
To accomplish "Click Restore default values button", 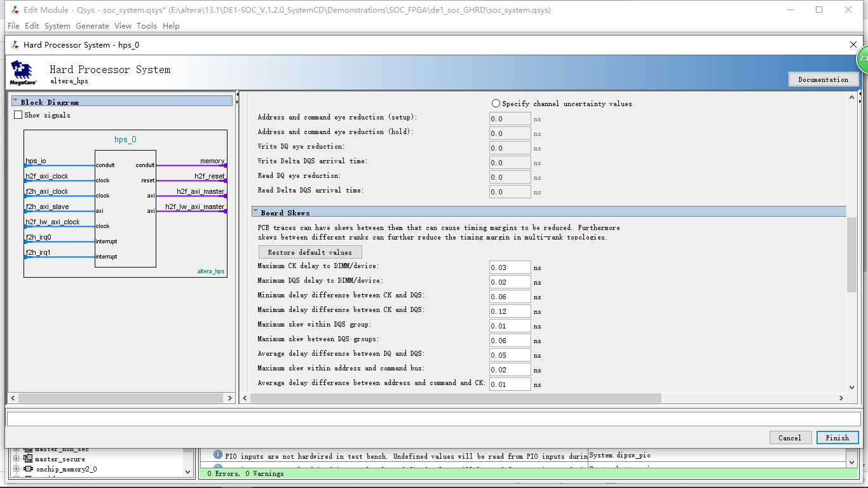I will [x=309, y=252].
